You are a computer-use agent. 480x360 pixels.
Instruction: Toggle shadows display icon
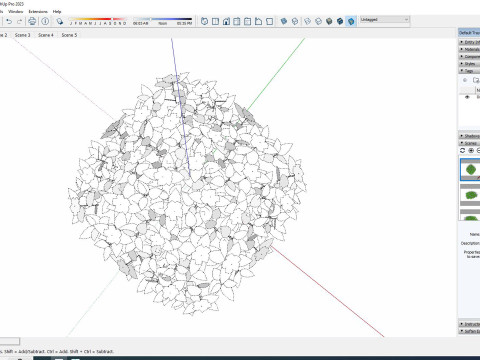(60, 21)
